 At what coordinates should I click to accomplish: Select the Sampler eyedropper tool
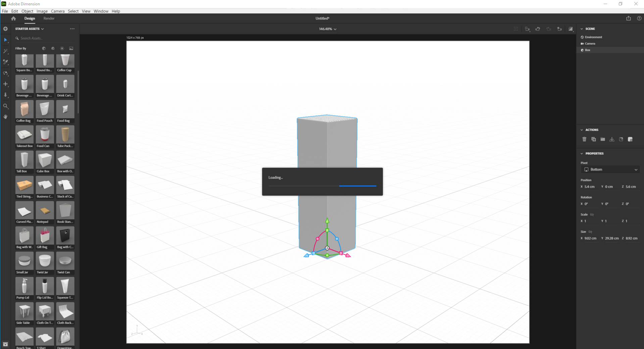5,62
